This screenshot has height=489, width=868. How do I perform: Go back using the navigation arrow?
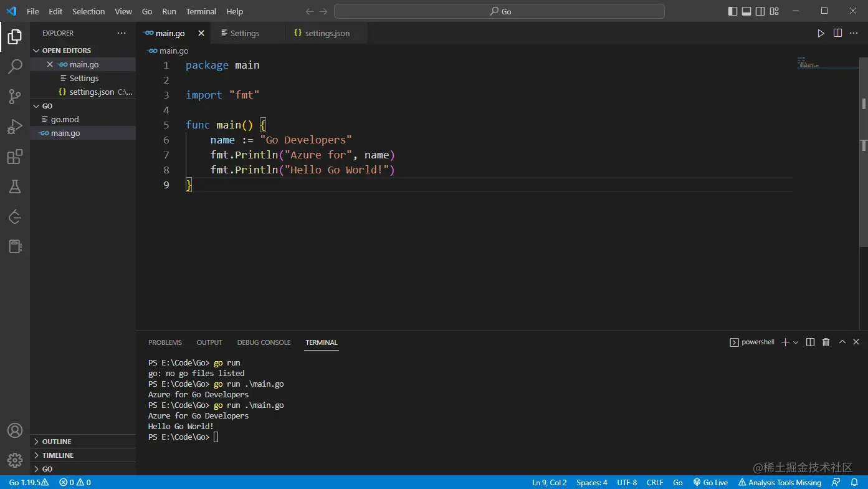pyautogui.click(x=310, y=11)
